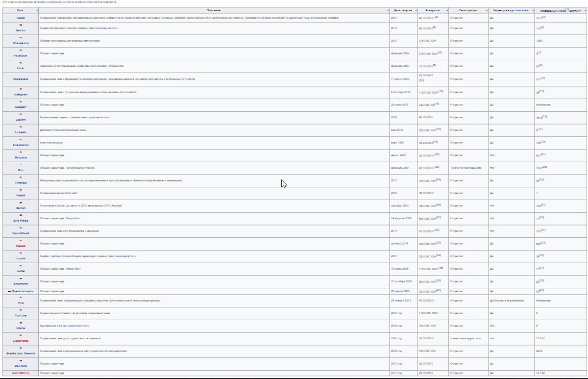The height and width of the screenshot is (379, 588).
Task: Open the Change.org article link
Action: coord(20,43)
